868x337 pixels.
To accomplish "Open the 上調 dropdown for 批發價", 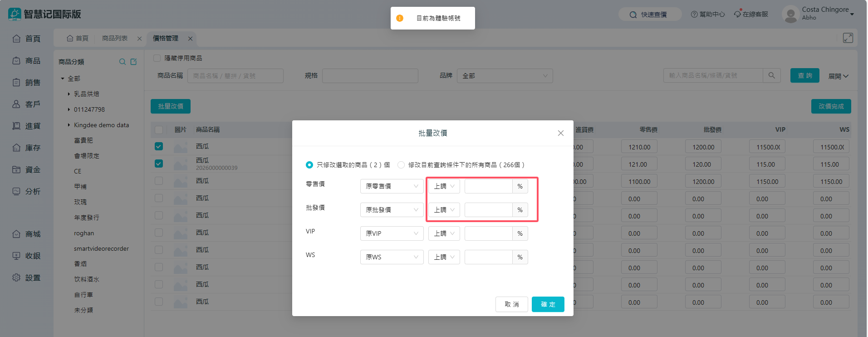I will click(444, 210).
